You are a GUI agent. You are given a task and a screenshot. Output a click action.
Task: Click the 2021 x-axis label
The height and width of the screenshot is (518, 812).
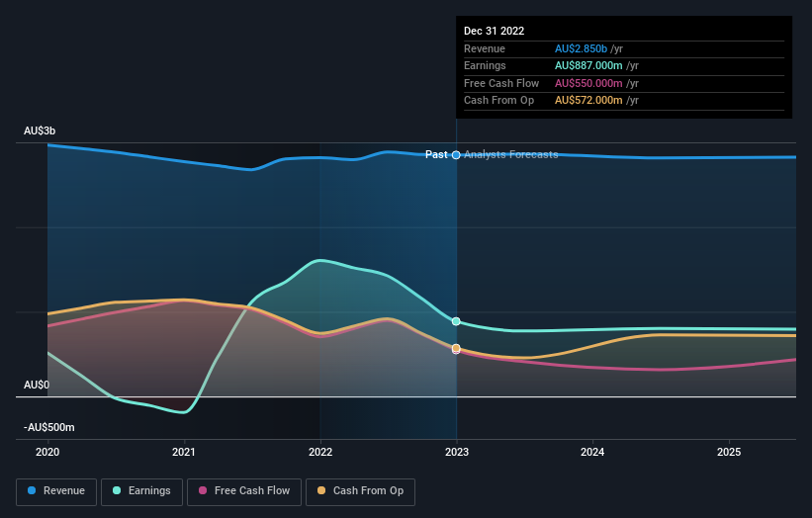coord(184,452)
